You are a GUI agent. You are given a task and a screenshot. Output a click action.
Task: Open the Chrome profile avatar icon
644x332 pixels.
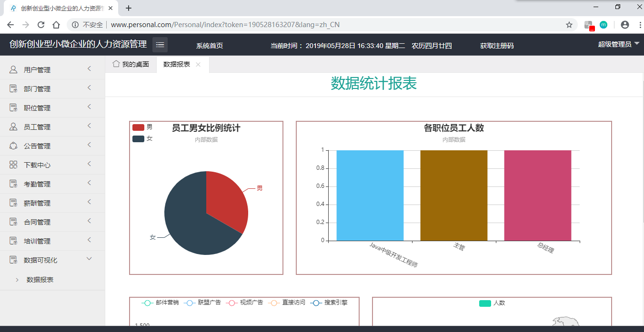click(625, 25)
